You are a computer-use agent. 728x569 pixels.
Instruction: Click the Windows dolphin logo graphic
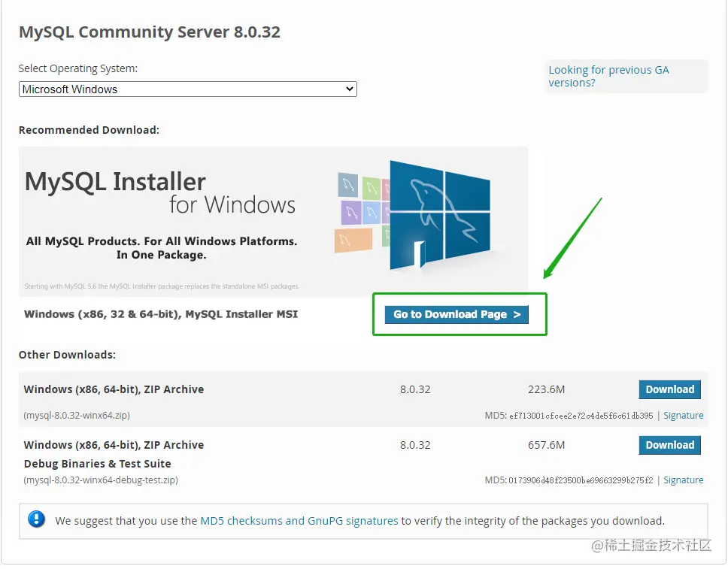point(439,215)
